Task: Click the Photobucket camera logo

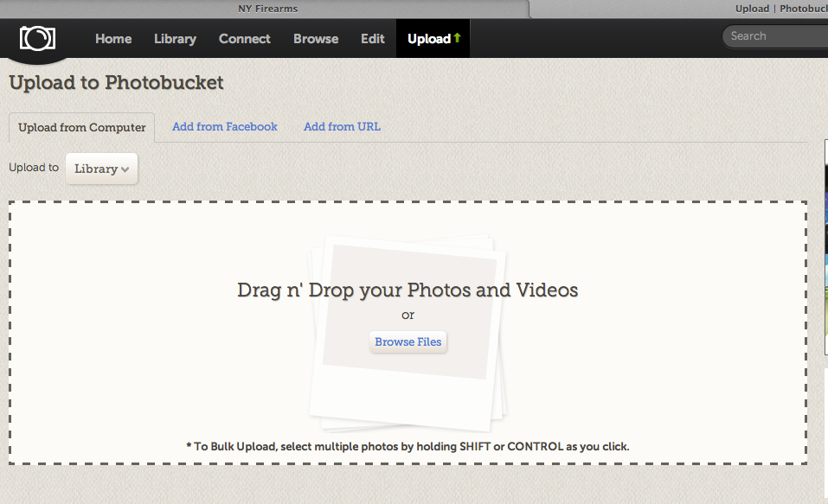Action: pos(37,38)
